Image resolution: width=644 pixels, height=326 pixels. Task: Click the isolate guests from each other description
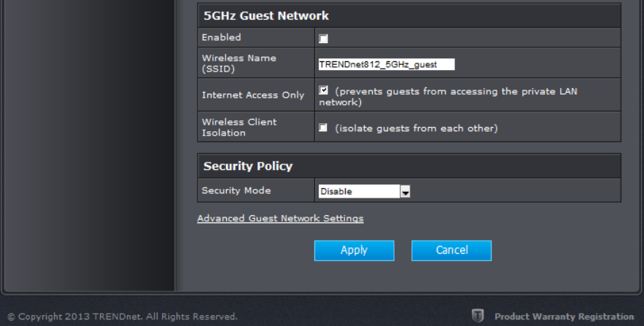(x=416, y=128)
